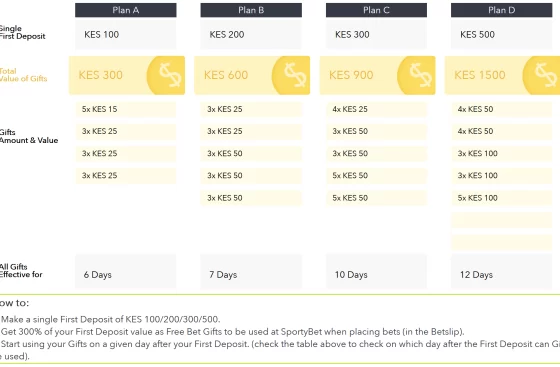The width and height of the screenshot is (560, 367).
Task: Click the 7 Days cell under Plan B
Action: [x=251, y=271]
